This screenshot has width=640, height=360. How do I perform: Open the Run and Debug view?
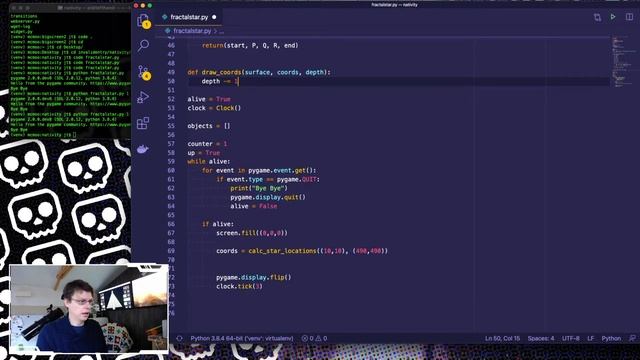click(x=143, y=97)
